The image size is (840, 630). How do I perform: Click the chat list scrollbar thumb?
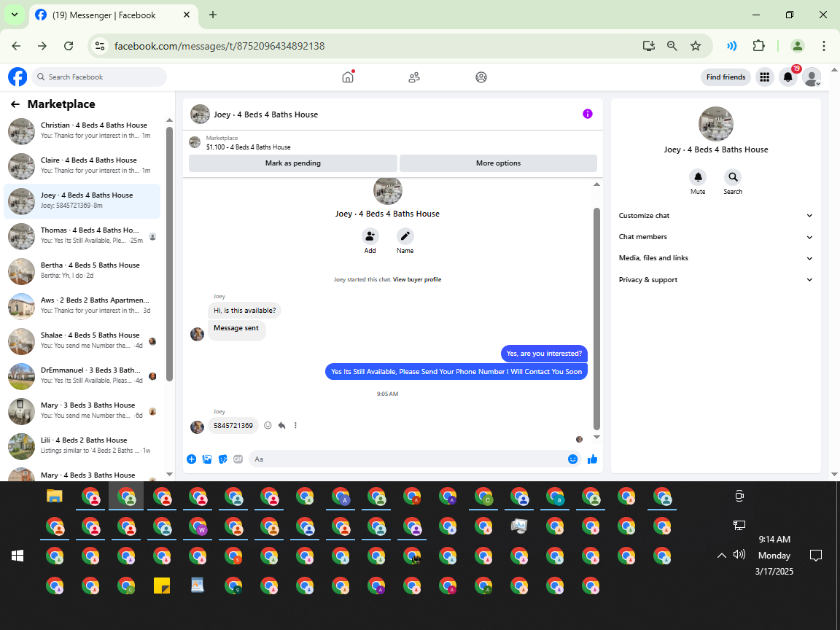pyautogui.click(x=169, y=254)
